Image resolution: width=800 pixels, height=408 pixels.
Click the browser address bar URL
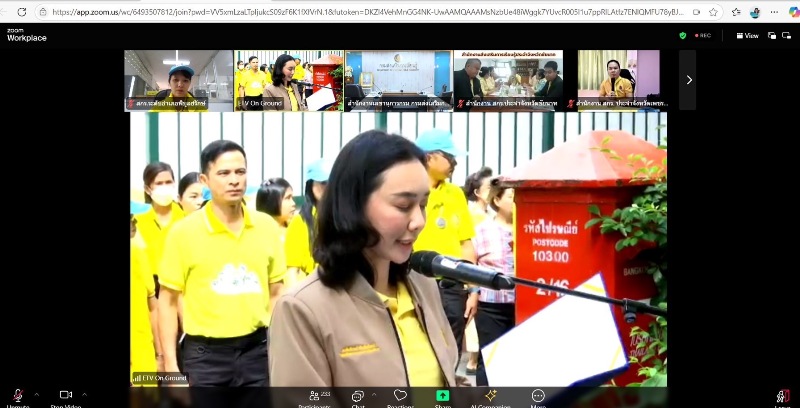click(x=367, y=12)
